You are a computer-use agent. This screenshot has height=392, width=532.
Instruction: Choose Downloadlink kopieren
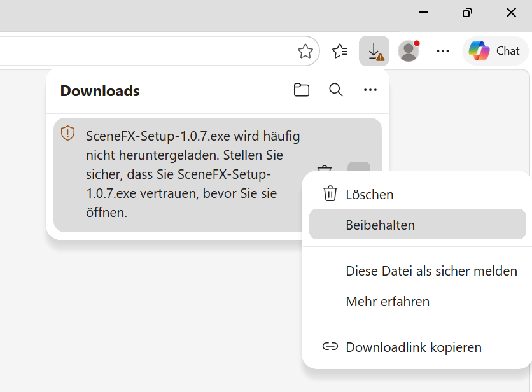click(x=417, y=347)
